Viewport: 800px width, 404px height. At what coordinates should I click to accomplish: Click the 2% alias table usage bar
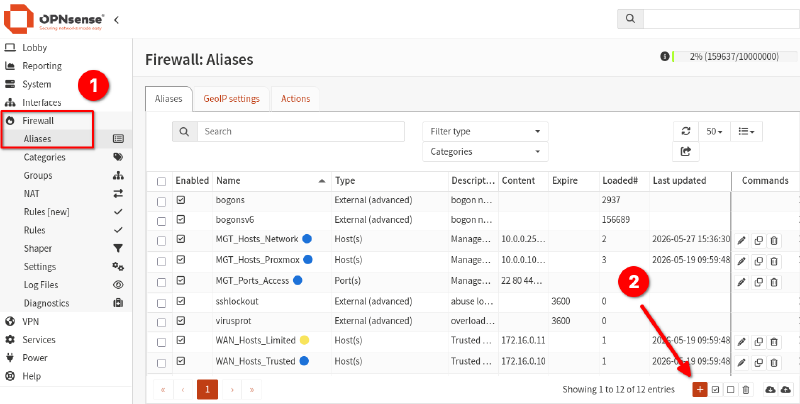[735, 57]
